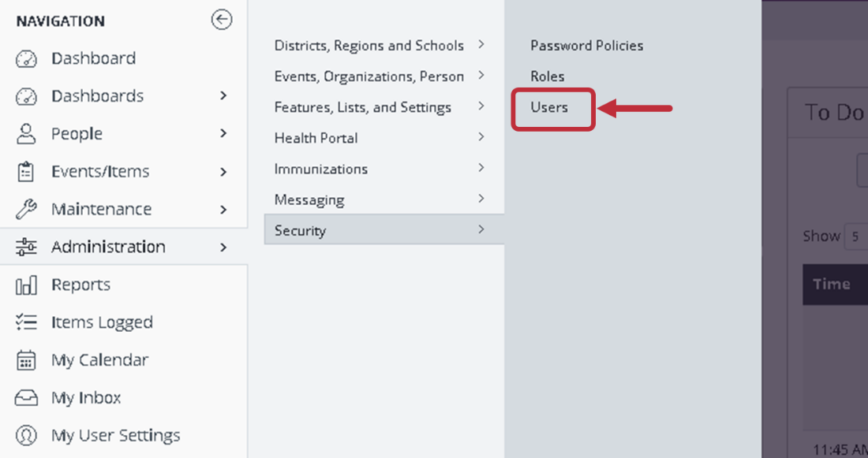This screenshot has width=868, height=458.
Task: Click the Maintenance wrench icon
Action: point(27,210)
